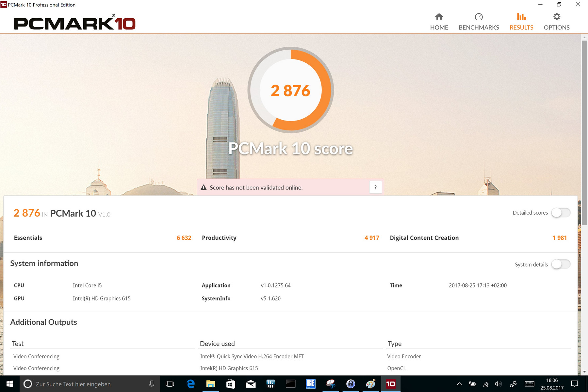588x392 pixels.
Task: Click the taskbar clock and date
Action: click(x=552, y=384)
